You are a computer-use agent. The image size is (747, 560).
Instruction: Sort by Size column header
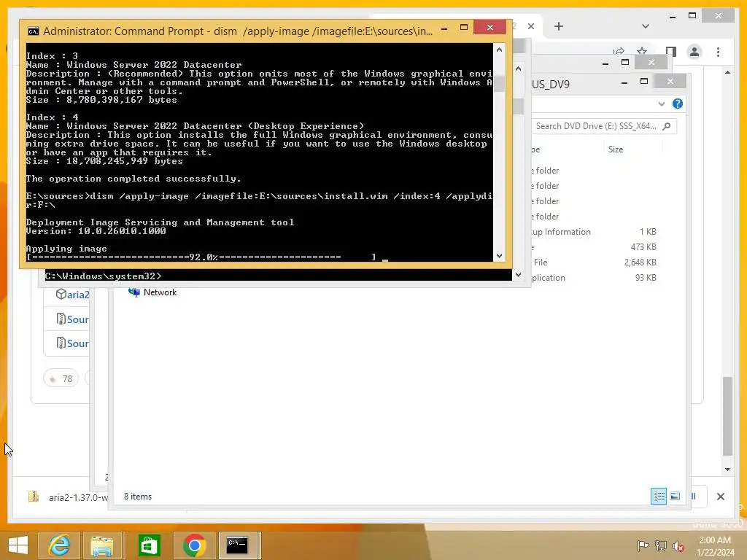tap(616, 149)
